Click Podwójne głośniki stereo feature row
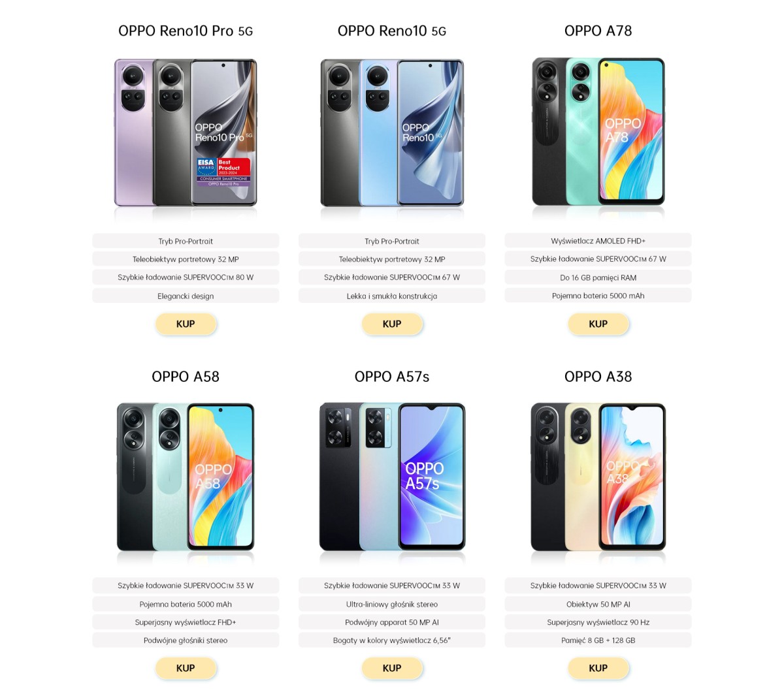The height and width of the screenshot is (694, 784). pos(186,640)
